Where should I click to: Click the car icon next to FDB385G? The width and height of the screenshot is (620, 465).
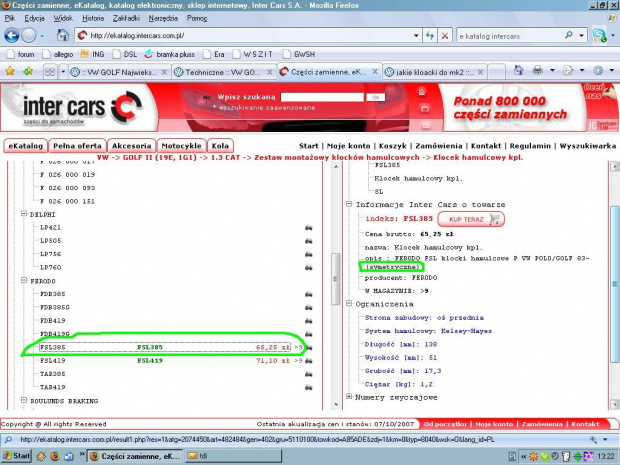[x=308, y=308]
